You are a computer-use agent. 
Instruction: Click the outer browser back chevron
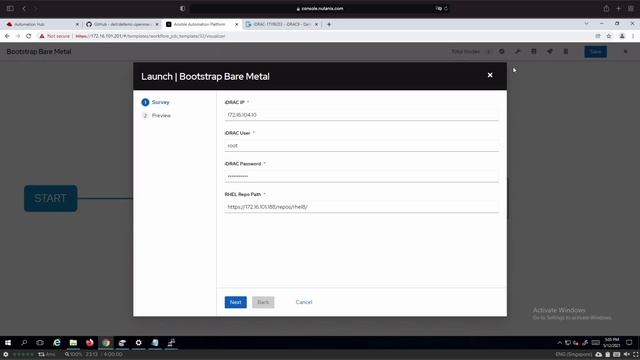[x=24, y=8]
